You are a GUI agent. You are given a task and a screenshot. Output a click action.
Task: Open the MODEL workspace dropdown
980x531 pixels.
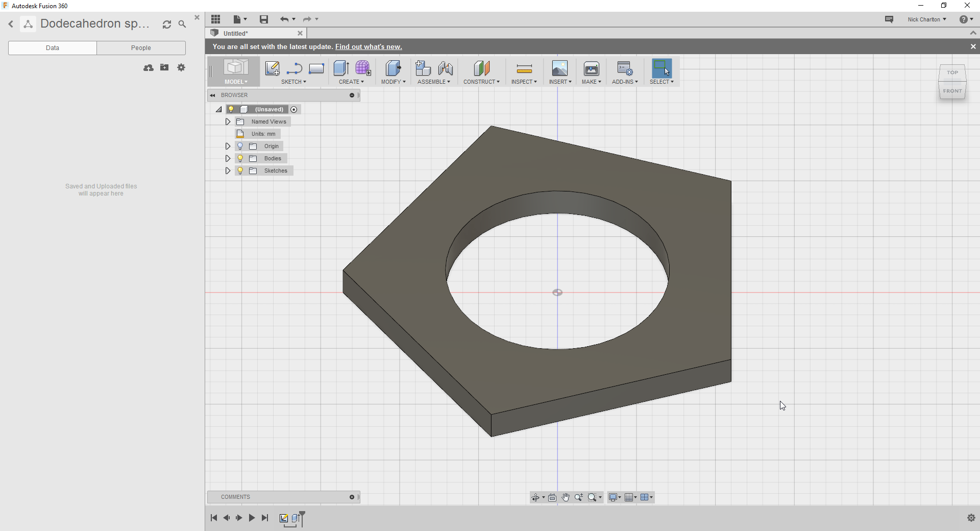(236, 82)
